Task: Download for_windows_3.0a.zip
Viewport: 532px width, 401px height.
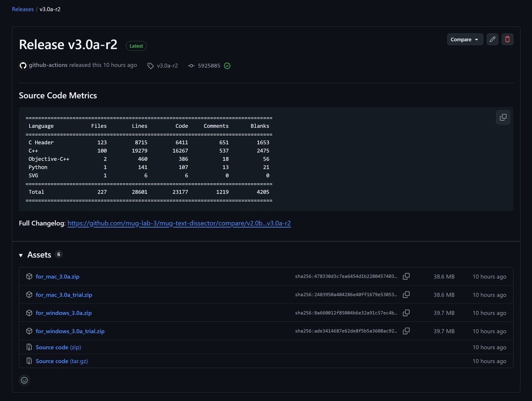Action: click(64, 313)
